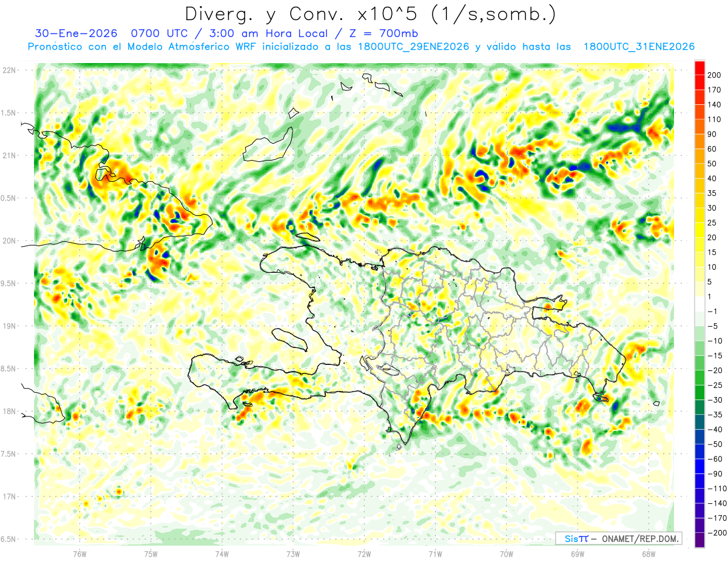728x562 pixels.
Task: Click the '69W' longitude label
Action: click(578, 554)
